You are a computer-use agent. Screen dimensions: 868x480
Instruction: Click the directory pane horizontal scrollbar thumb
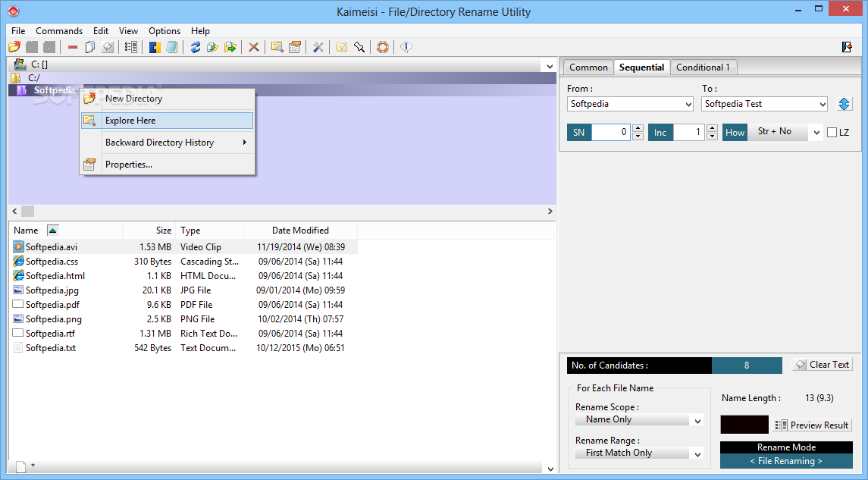[28, 211]
